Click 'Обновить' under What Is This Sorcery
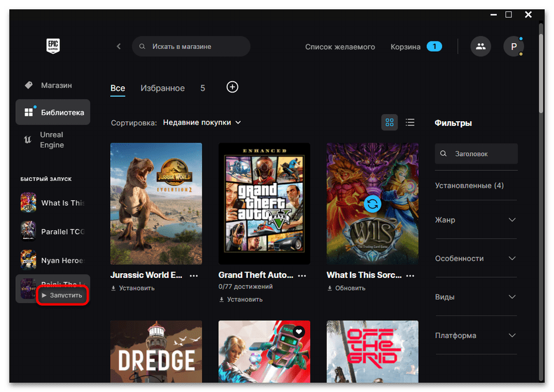This screenshot has width=554, height=392. pos(346,288)
